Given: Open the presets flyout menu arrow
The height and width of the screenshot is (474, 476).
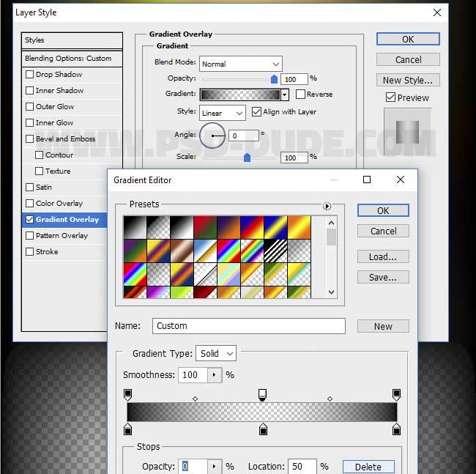Looking at the screenshot, I should (x=327, y=206).
